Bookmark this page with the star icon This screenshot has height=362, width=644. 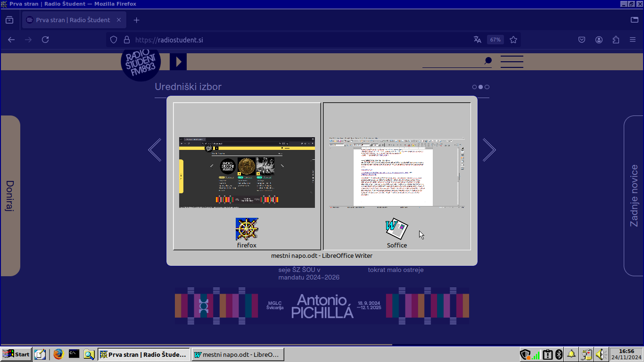pyautogui.click(x=513, y=40)
